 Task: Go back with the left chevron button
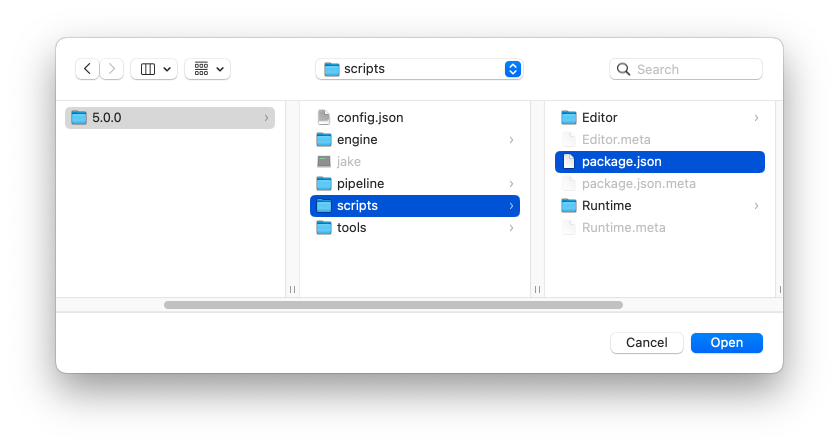[87, 69]
